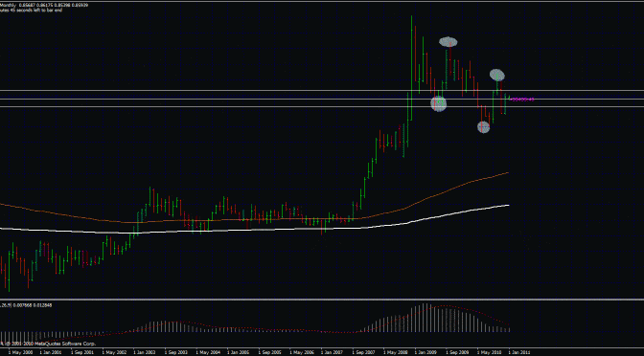Click the separator between chart and MACD panel
The width and height of the screenshot is (644, 356).
322,300
